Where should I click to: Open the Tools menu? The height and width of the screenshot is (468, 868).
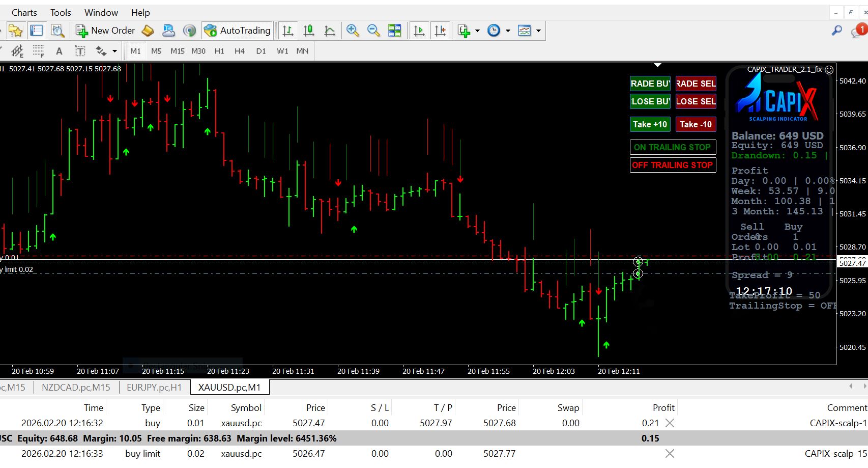pyautogui.click(x=61, y=12)
